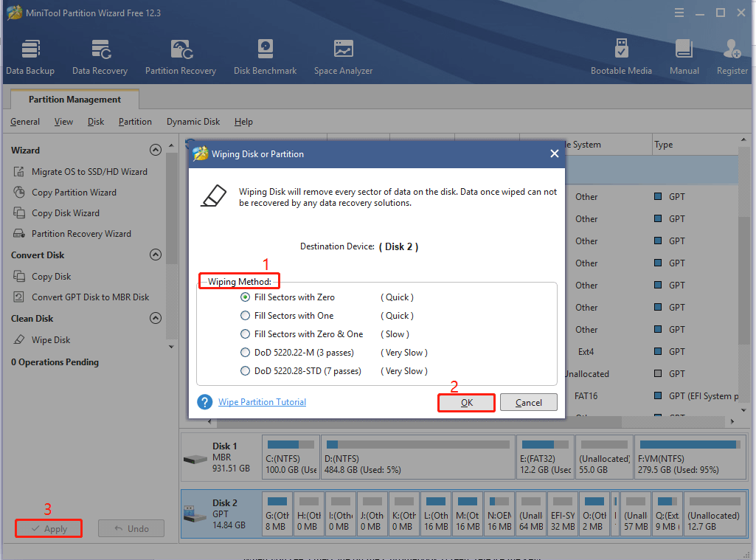This screenshot has width=756, height=560.
Task: Open the Dynamic Disk menu
Action: (193, 122)
